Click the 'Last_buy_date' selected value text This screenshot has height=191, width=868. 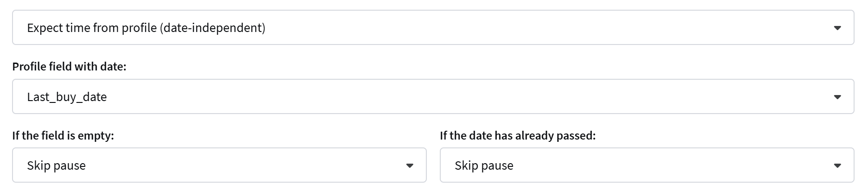click(x=67, y=97)
